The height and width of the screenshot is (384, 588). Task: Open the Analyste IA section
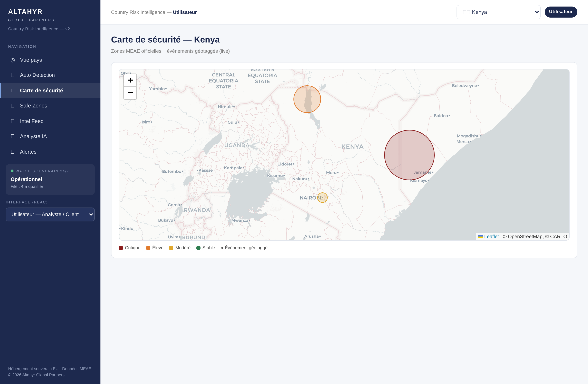[50, 136]
